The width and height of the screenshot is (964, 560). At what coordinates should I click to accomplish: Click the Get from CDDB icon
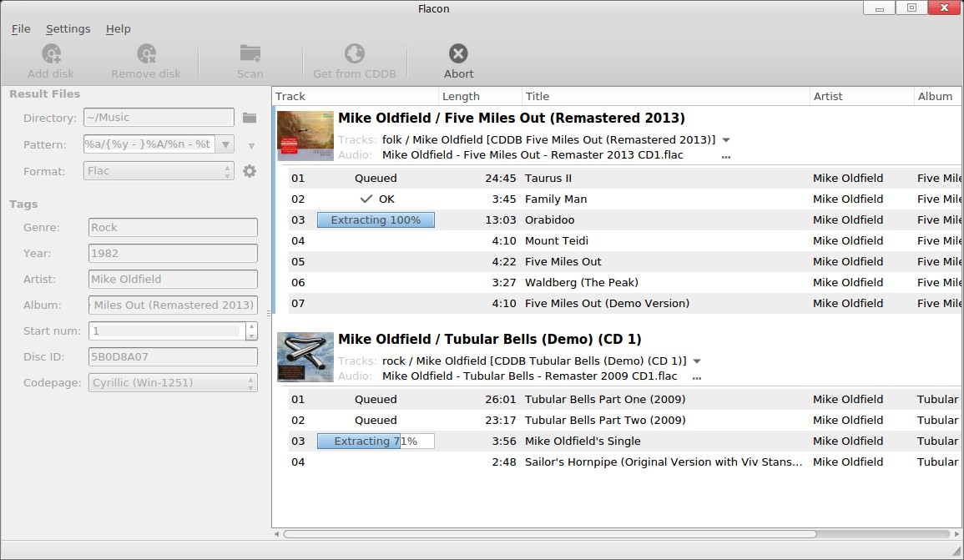click(354, 54)
